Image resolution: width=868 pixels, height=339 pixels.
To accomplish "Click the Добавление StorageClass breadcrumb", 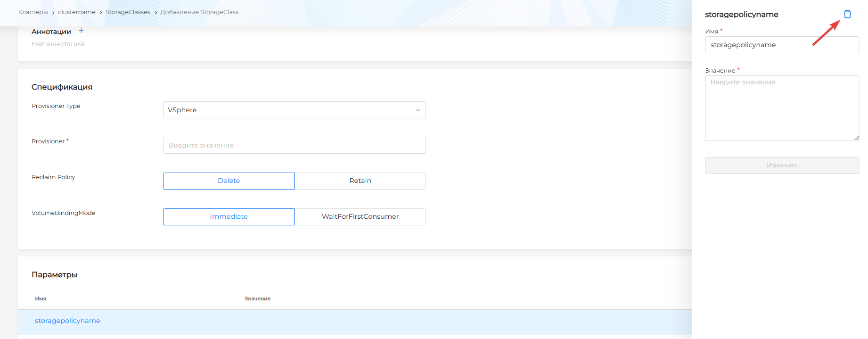I will [199, 12].
